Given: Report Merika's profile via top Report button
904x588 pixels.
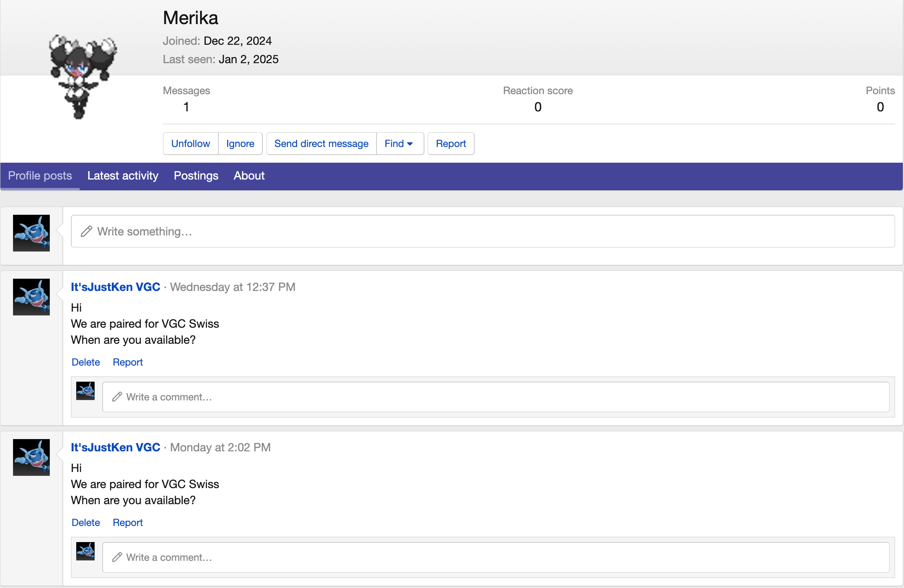Looking at the screenshot, I should point(451,144).
